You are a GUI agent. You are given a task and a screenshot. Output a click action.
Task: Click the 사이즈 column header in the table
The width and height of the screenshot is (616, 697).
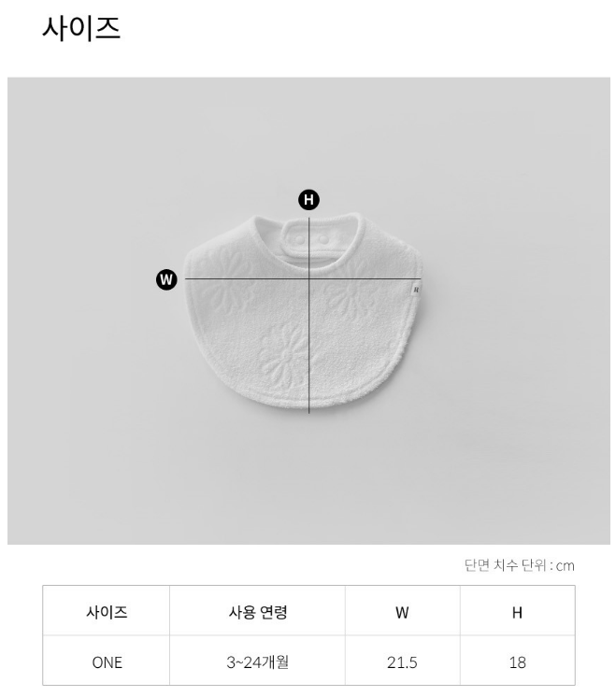pyautogui.click(x=106, y=613)
